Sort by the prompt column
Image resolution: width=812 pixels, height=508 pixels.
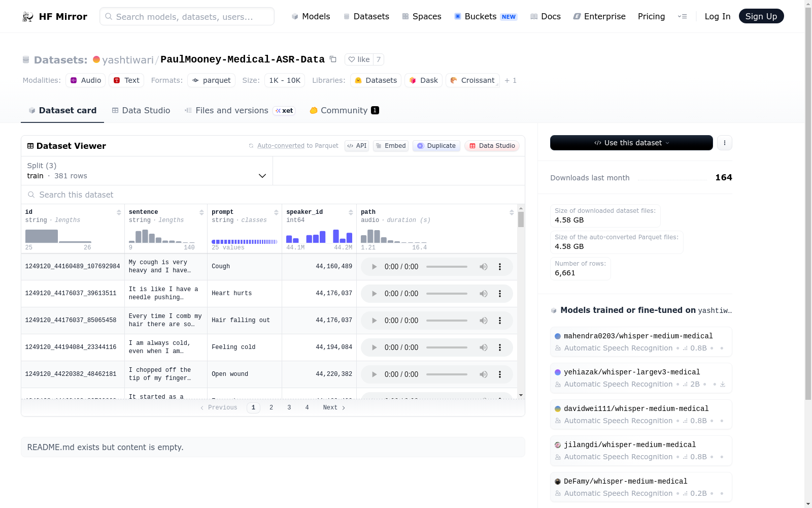pos(276,212)
